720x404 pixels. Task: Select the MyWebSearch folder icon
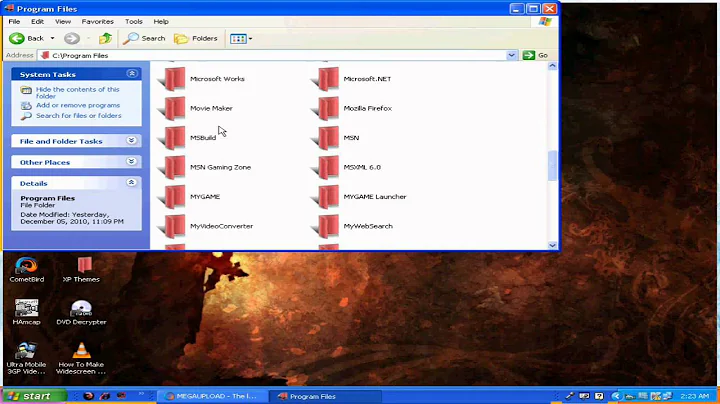click(x=326, y=226)
